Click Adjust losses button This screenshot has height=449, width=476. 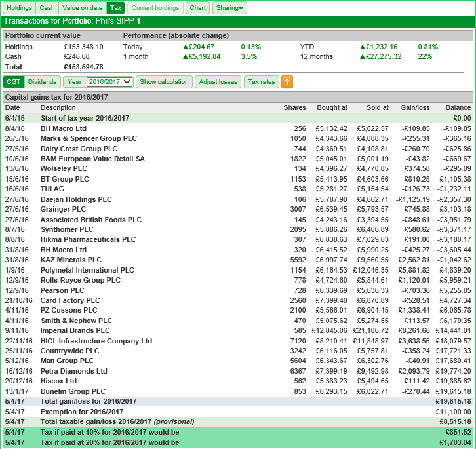tap(218, 82)
